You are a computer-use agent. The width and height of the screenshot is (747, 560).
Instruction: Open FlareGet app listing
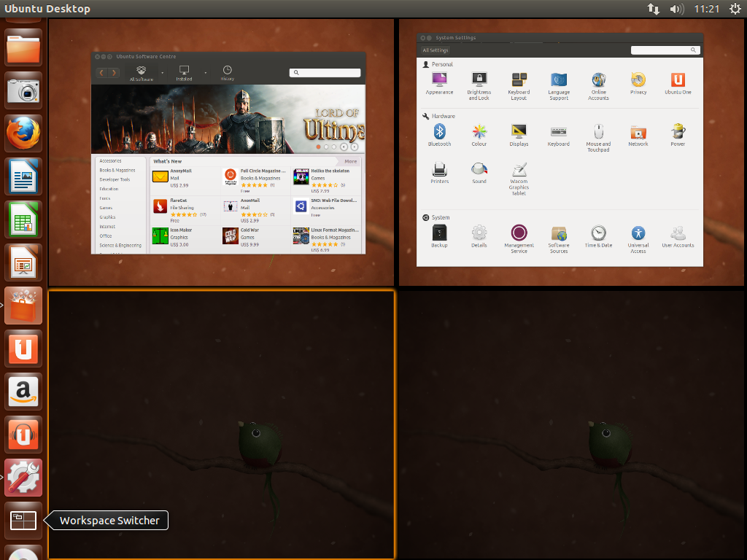(x=185, y=211)
